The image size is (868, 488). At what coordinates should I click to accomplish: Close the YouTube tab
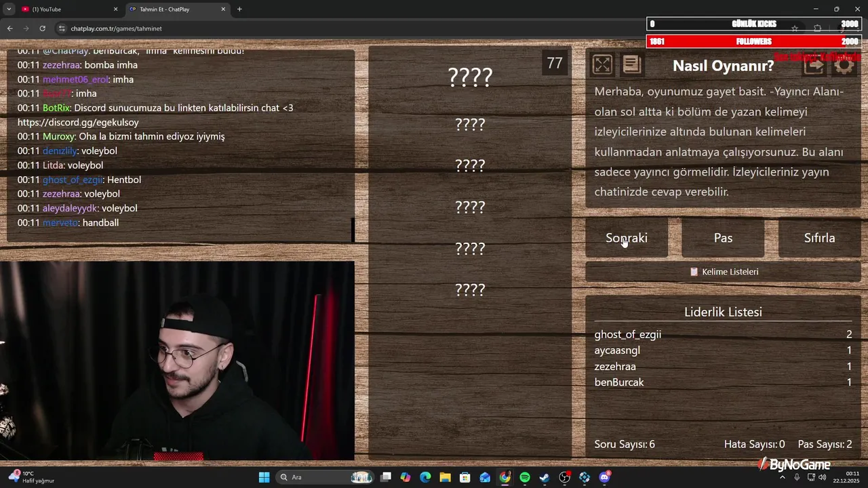115,9
